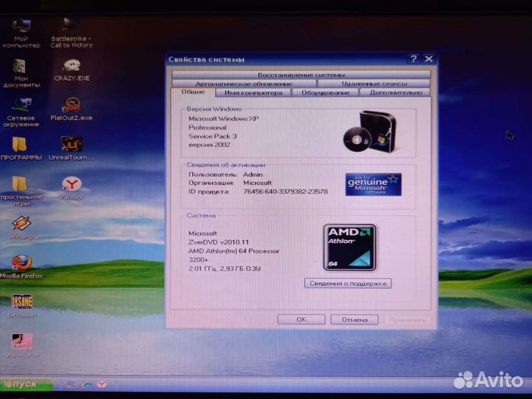Image resolution: width=532 pixels, height=399 pixels.
Task: Click the 'ZverDVD v2010.11' text
Action: (x=219, y=242)
